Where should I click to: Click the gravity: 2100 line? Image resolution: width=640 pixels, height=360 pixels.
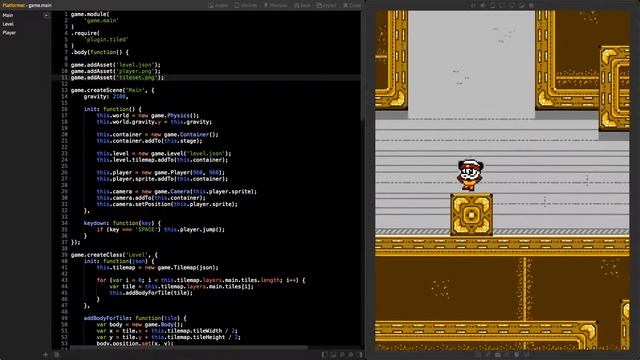click(106, 97)
